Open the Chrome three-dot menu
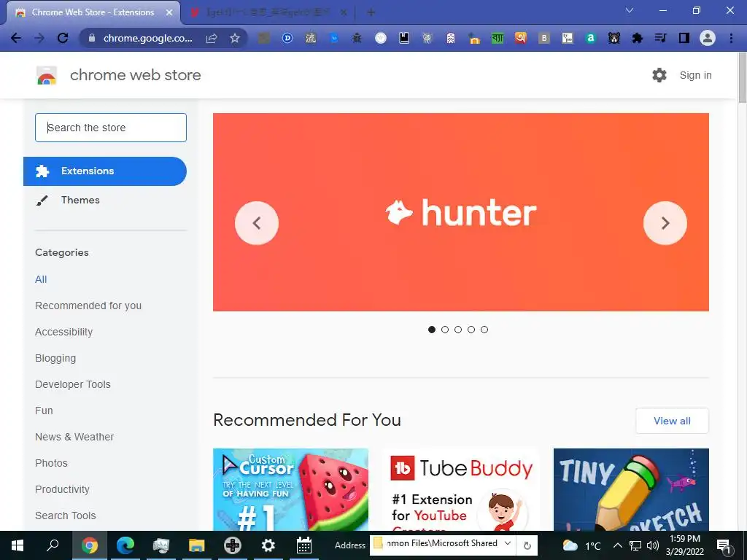This screenshot has height=560, width=747. coord(731,38)
